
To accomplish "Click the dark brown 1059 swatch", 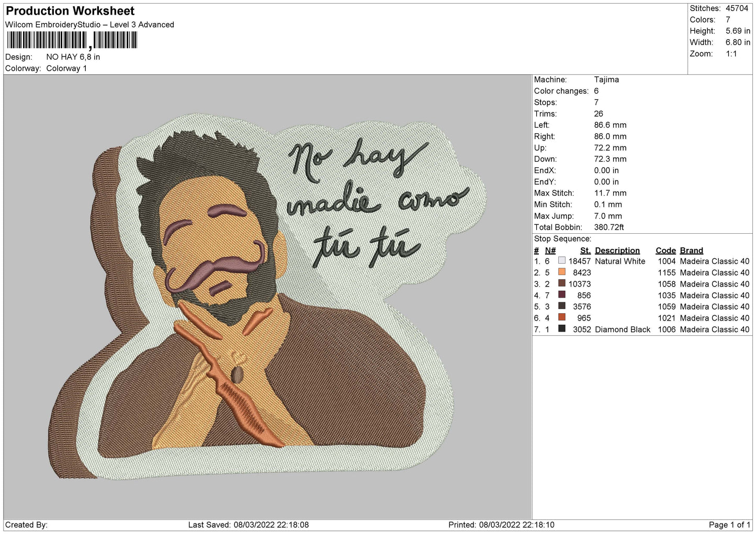I will tap(561, 306).
